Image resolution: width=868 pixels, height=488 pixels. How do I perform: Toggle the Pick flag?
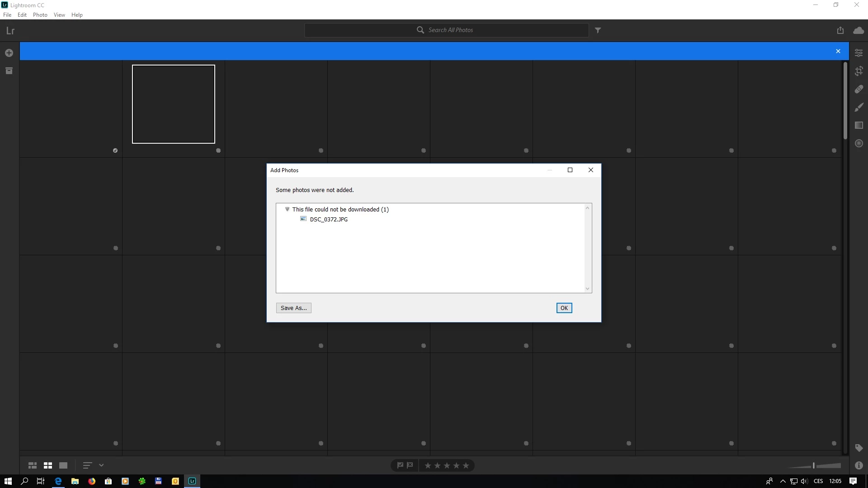coord(400,465)
